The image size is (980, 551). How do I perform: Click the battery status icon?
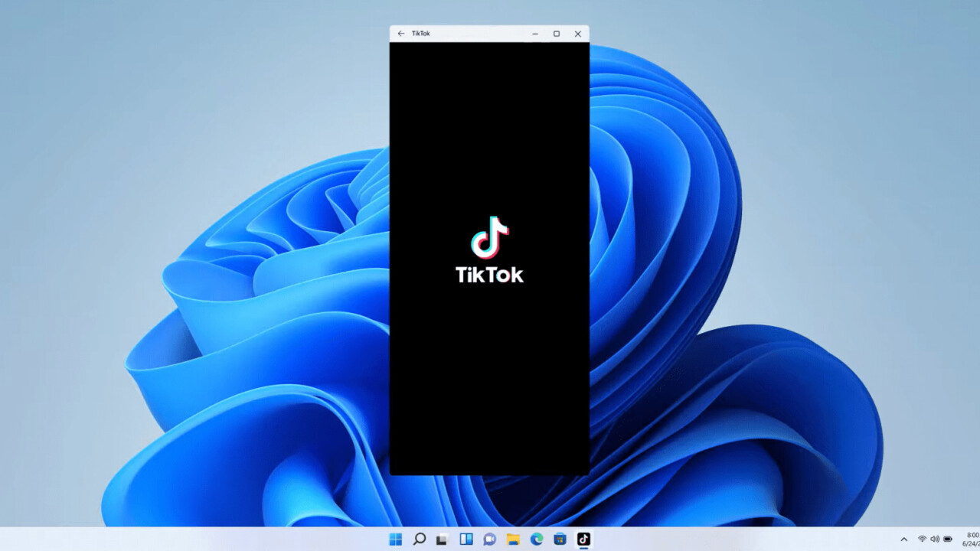point(948,540)
